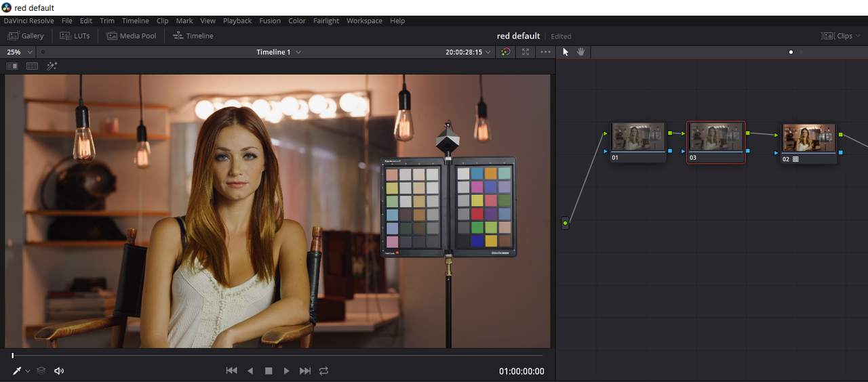The image size is (868, 382).
Task: Select the qualifier eyedropper tool
Action: 17,370
